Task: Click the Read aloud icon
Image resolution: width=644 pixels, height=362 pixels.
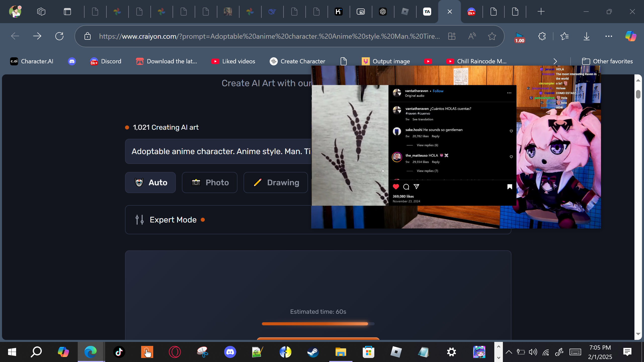Action: (x=472, y=36)
